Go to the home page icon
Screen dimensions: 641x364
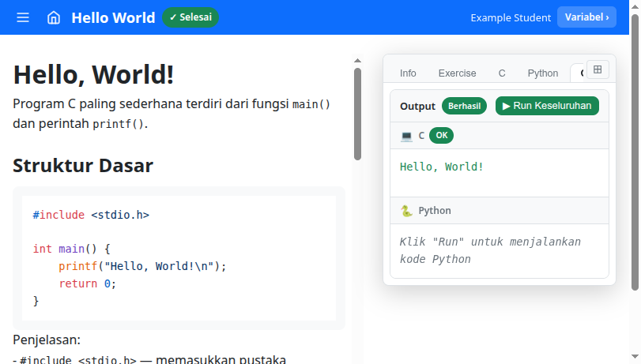[x=54, y=17]
